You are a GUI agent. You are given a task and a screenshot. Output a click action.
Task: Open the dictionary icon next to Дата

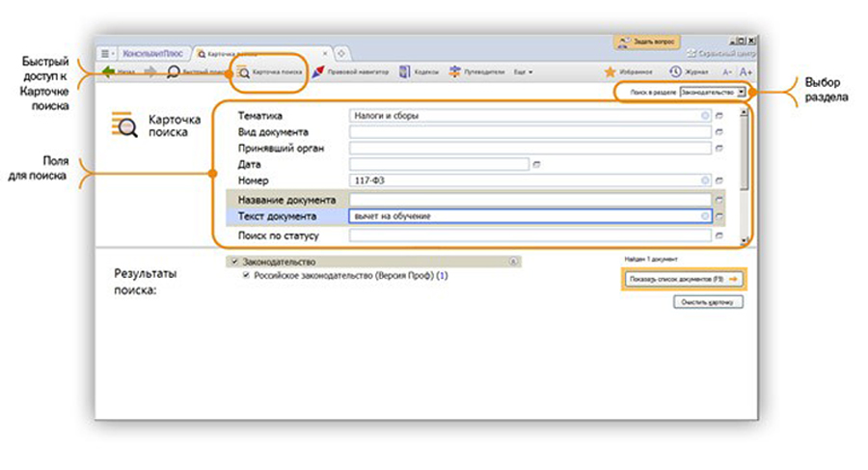(x=536, y=165)
